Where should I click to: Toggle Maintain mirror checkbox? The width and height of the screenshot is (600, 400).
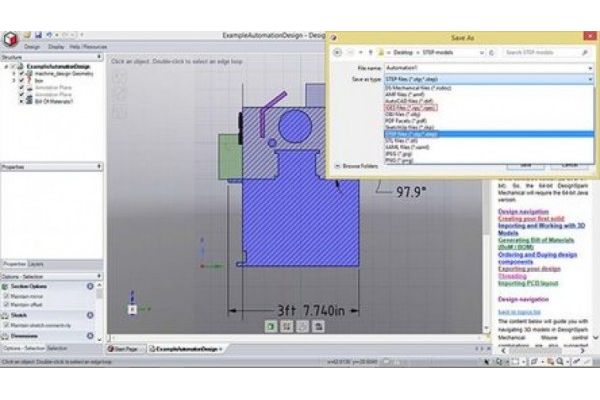pyautogui.click(x=6, y=296)
